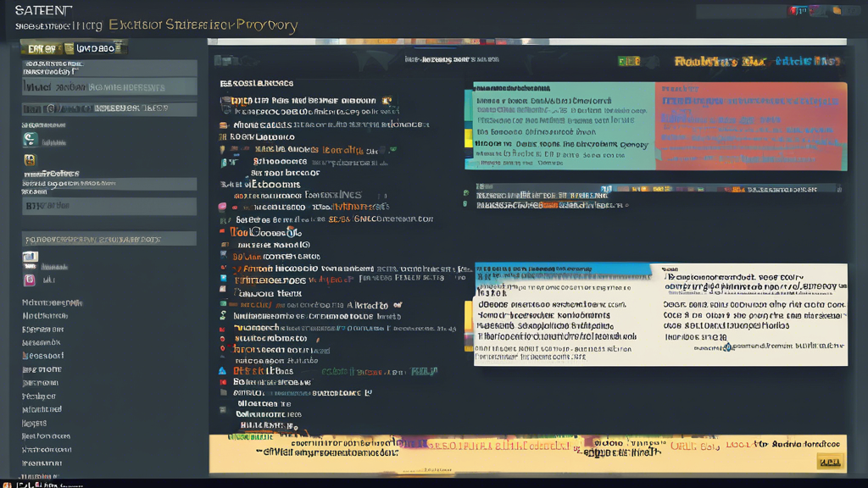This screenshot has width=868, height=488.
Task: Click the New badge beside the top listing
Action: 387,99
